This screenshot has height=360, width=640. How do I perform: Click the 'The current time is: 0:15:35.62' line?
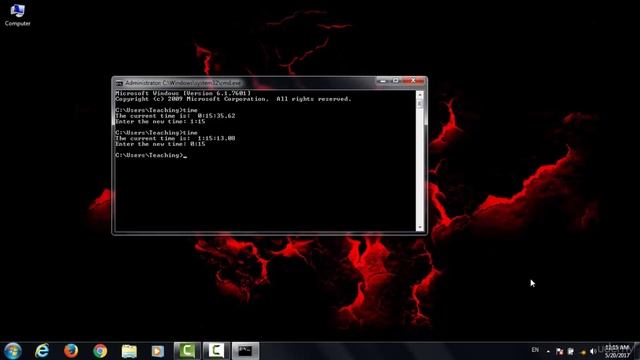pos(175,116)
